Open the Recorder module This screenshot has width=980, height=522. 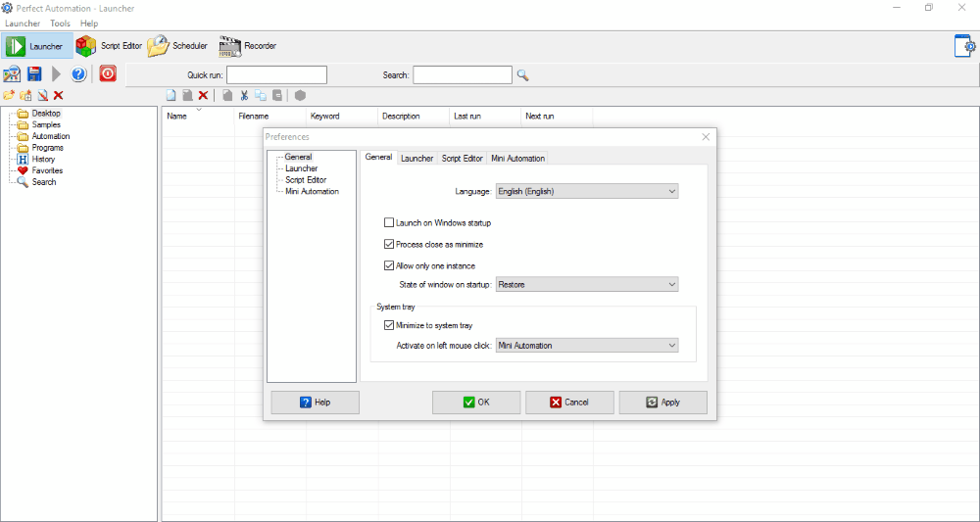coord(248,46)
